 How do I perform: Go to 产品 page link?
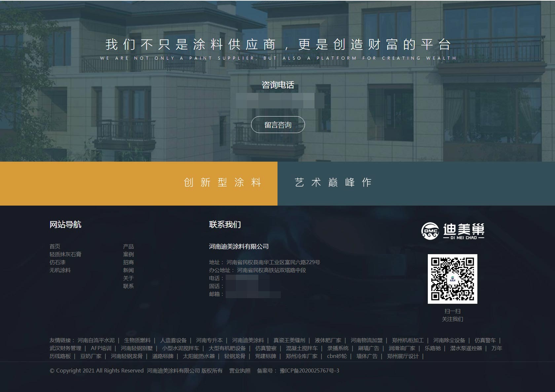point(129,246)
